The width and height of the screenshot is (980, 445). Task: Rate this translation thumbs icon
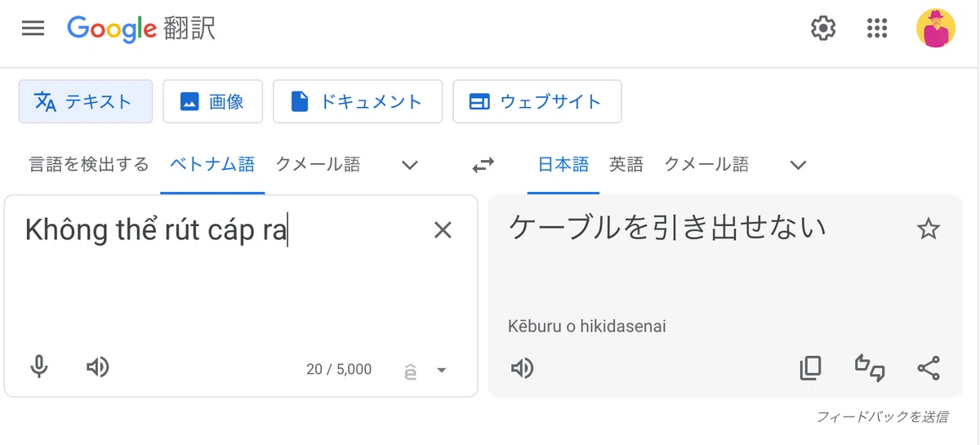point(870,368)
